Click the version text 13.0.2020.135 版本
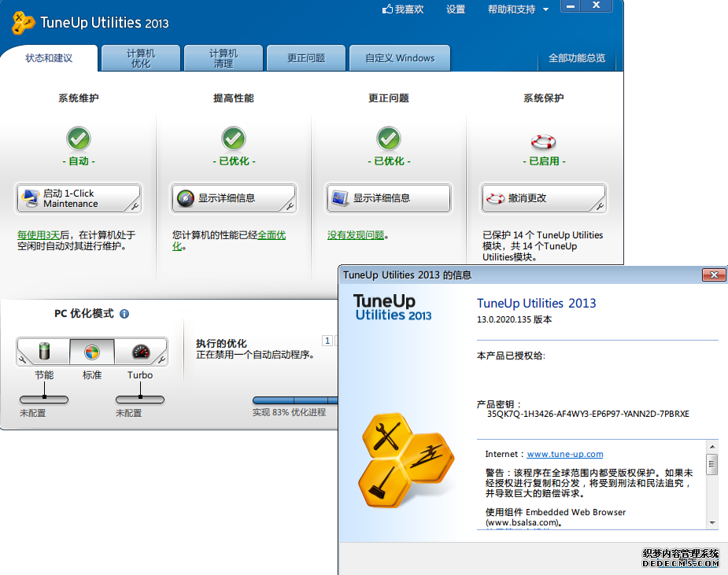Image resolution: width=728 pixels, height=575 pixels. pos(515,320)
